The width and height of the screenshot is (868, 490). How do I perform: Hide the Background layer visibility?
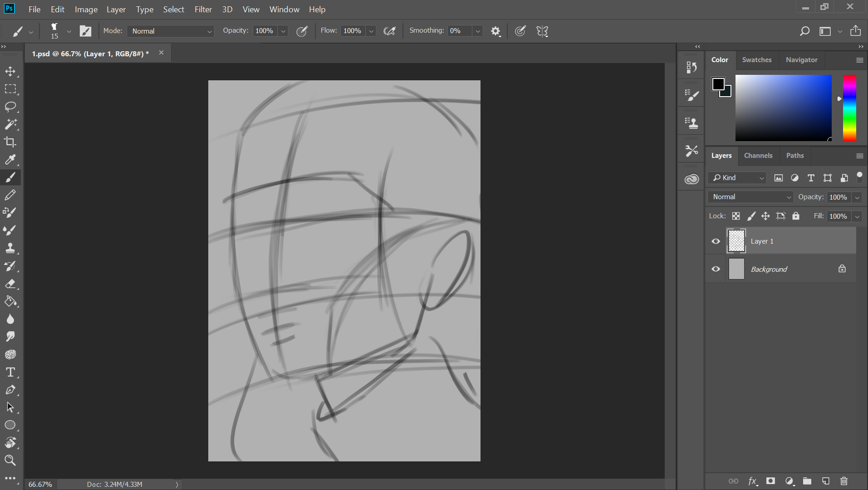click(x=716, y=269)
